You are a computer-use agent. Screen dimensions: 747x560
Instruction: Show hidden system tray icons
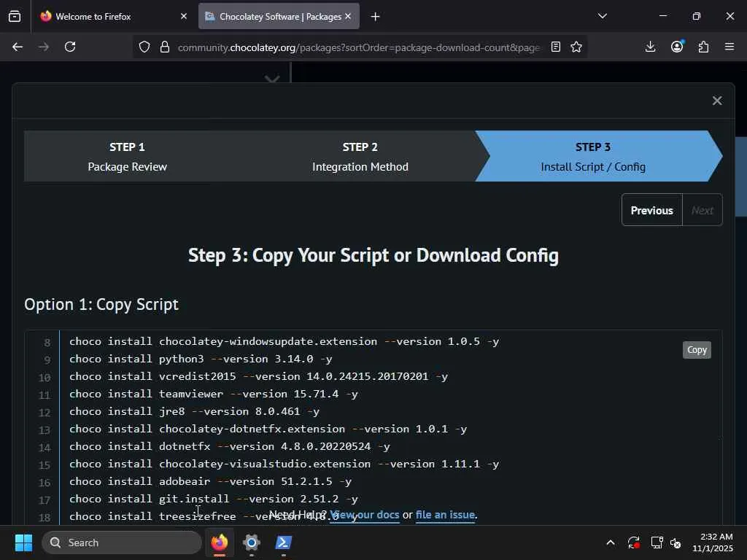[x=611, y=542]
